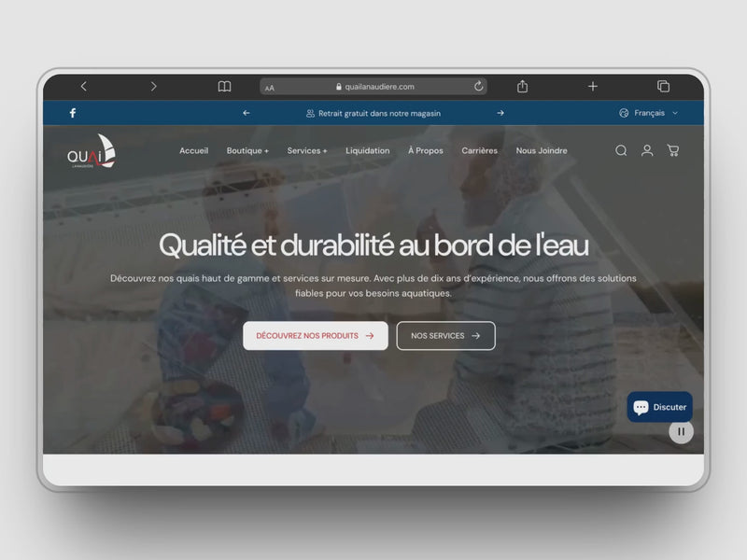Click the Nos Services button
This screenshot has height=560, width=747.
pos(445,336)
